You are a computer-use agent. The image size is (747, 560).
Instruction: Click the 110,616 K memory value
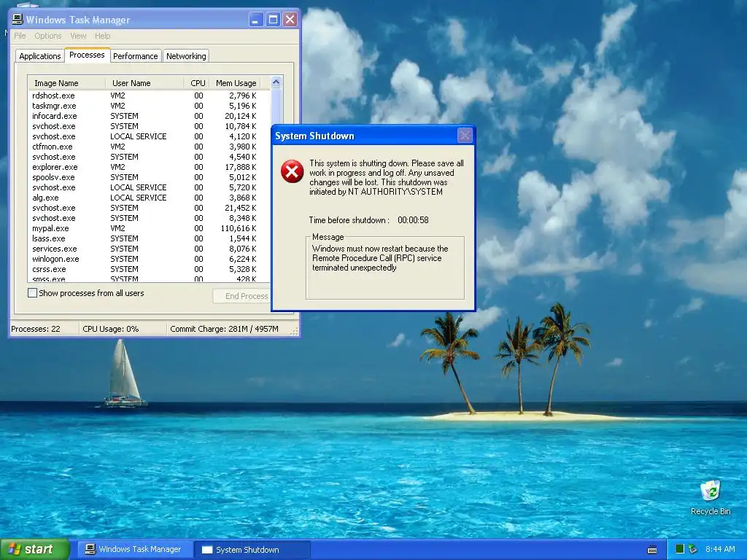tap(239, 228)
